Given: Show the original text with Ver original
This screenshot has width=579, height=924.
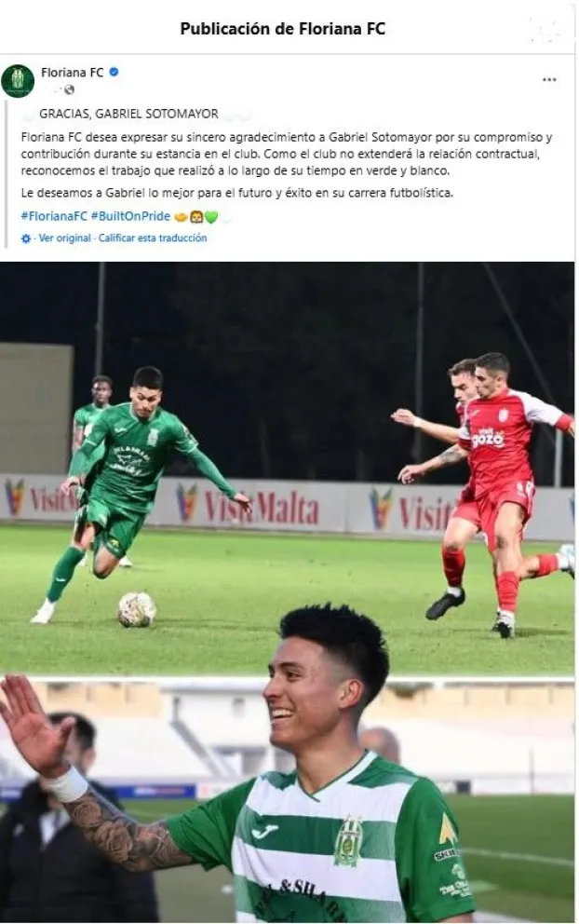Looking at the screenshot, I should (65, 238).
